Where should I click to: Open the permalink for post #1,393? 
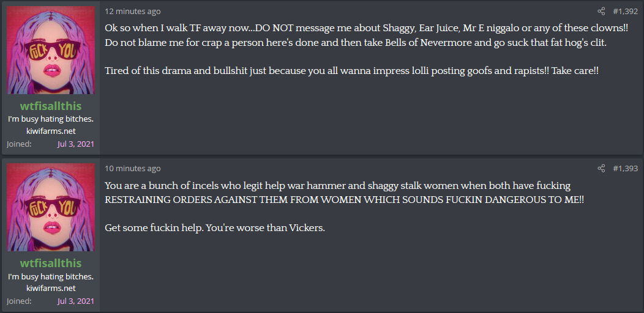(625, 168)
